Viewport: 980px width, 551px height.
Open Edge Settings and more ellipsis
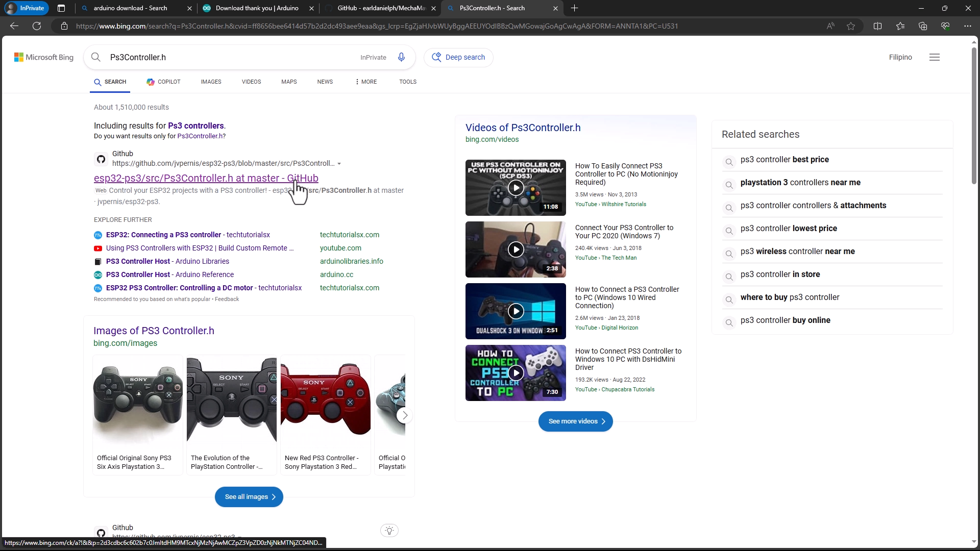pyautogui.click(x=968, y=26)
